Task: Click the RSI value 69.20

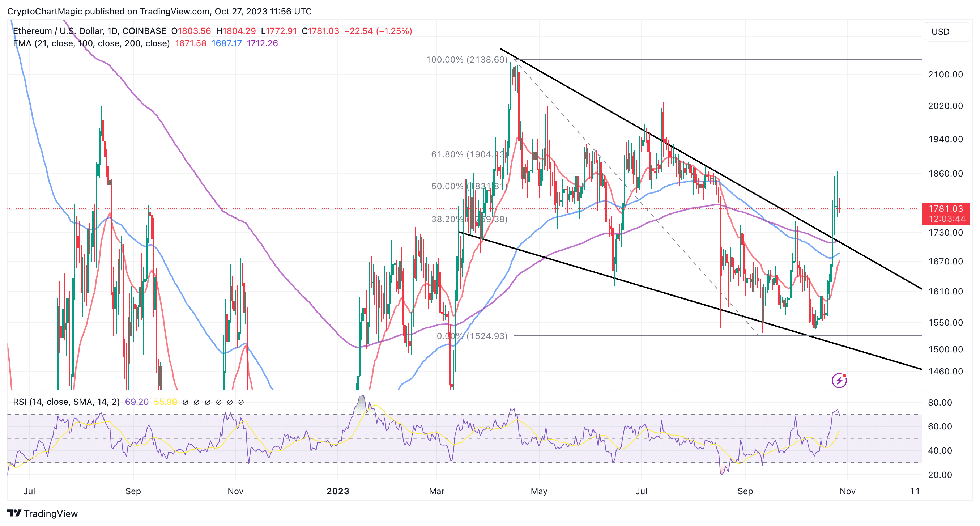Action: (x=137, y=402)
